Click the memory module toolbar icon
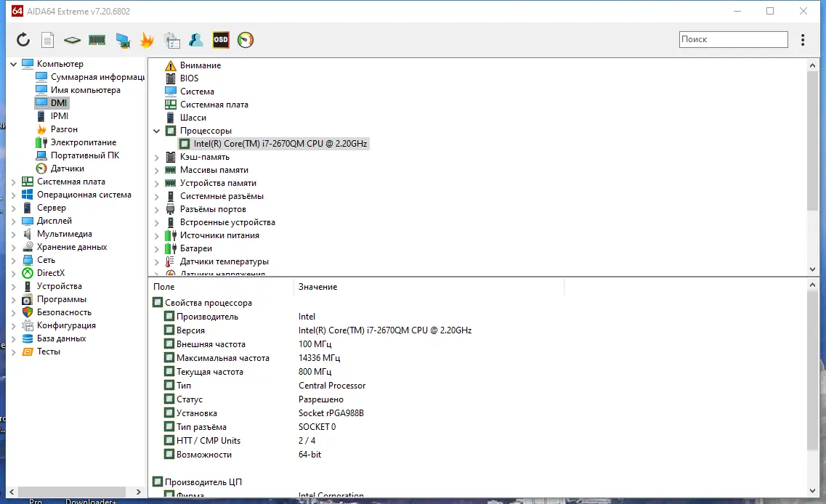Image resolution: width=826 pixels, height=504 pixels. 97,40
